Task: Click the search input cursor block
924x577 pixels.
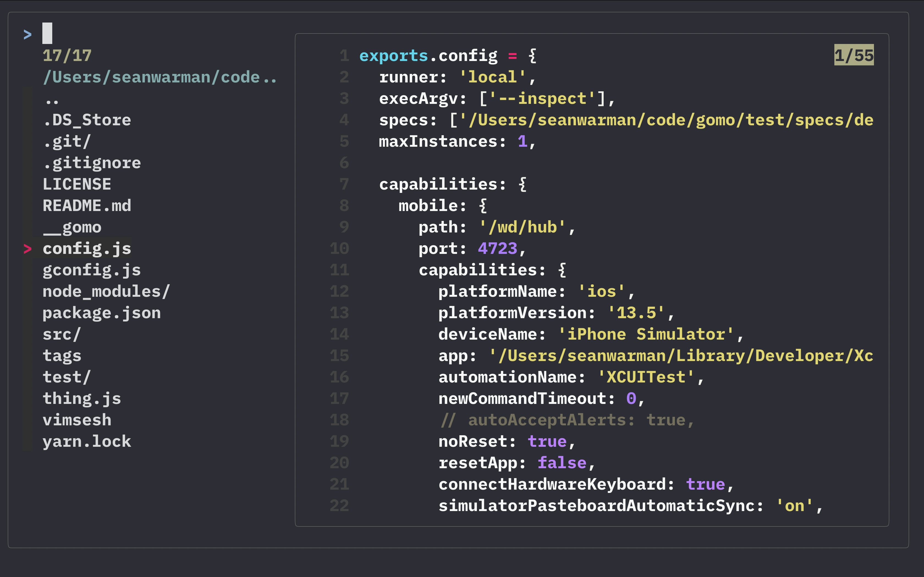Action: pos(47,33)
